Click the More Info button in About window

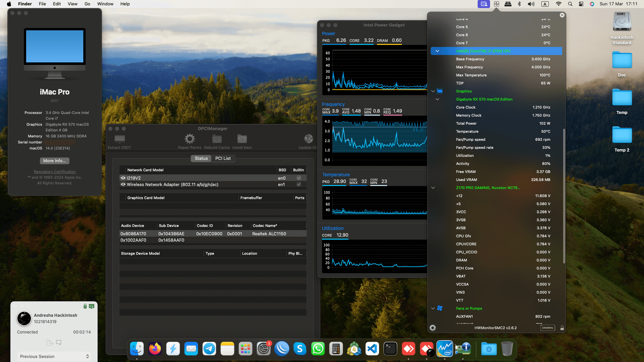tap(54, 161)
